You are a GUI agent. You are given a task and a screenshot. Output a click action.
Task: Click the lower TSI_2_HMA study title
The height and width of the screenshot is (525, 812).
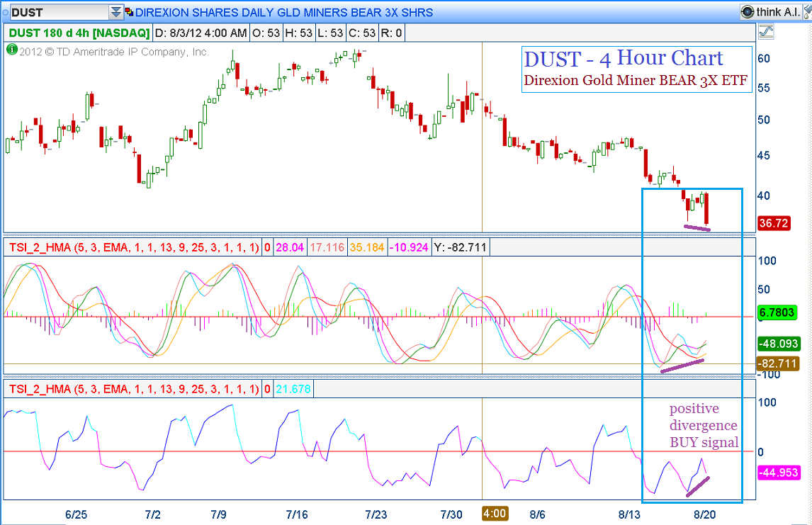134,389
